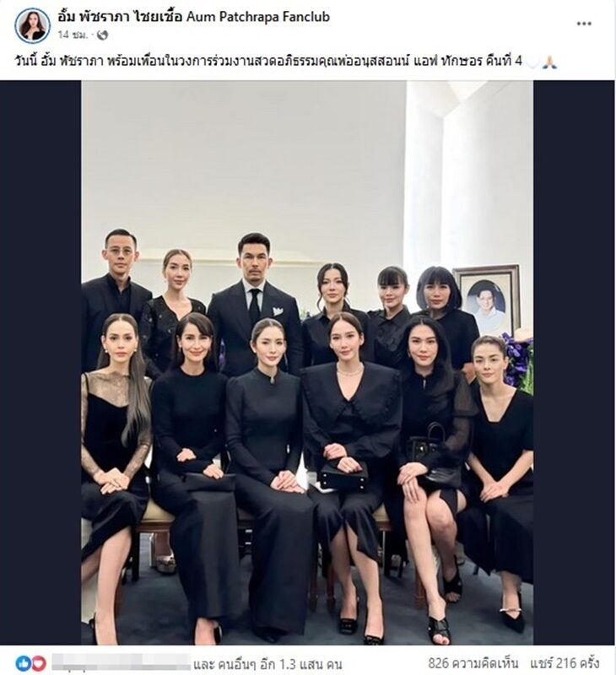This screenshot has width=616, height=675.
Task: Click the black handbag on center lap
Action: pos(343,475)
